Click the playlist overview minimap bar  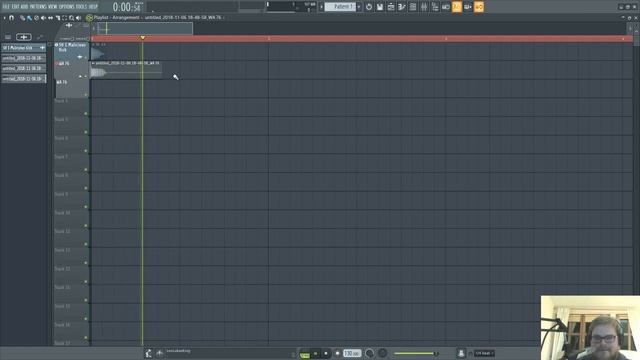click(144, 28)
